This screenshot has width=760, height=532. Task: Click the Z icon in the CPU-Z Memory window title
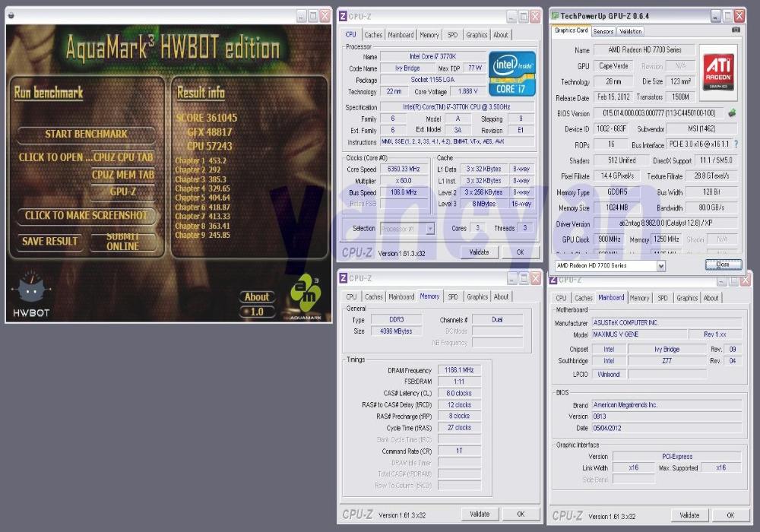click(344, 278)
